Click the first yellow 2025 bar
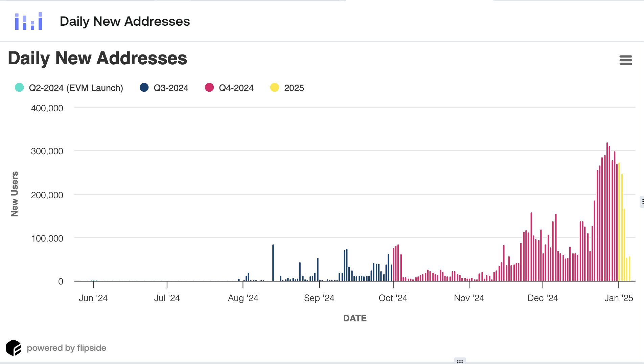The width and height of the screenshot is (644, 364). pyautogui.click(x=619, y=223)
